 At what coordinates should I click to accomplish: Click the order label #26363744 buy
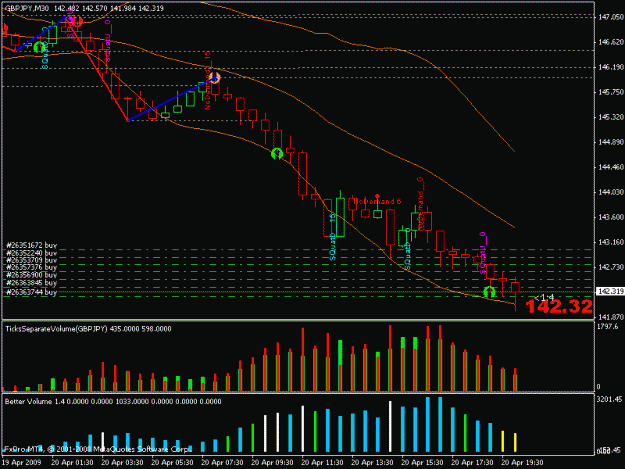31,292
